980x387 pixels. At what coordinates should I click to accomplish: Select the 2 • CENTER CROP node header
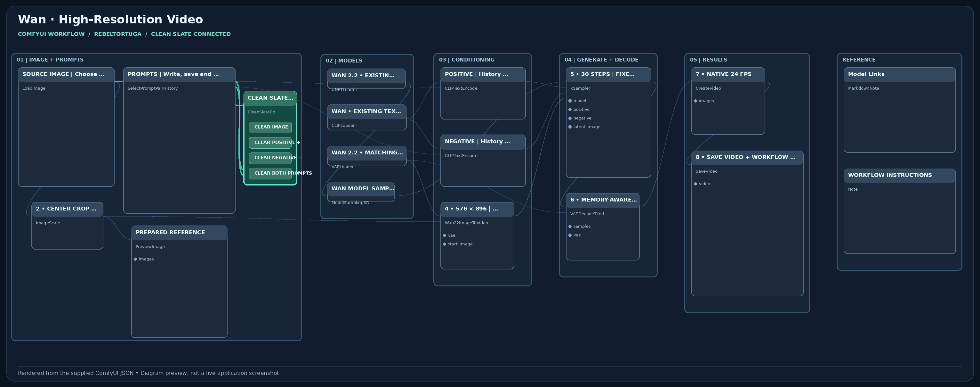[x=67, y=209]
